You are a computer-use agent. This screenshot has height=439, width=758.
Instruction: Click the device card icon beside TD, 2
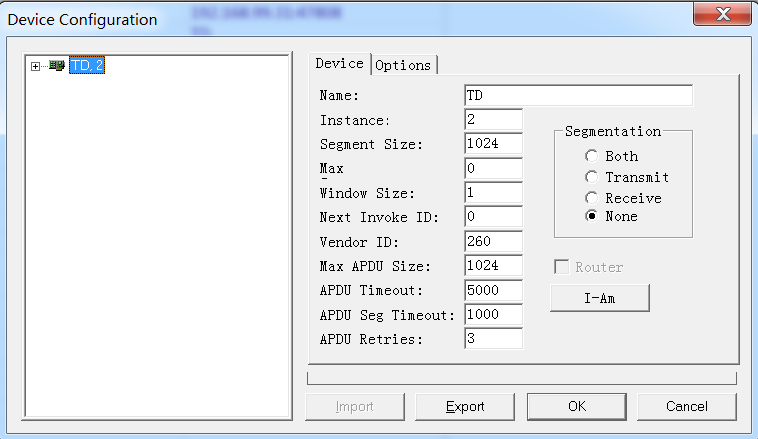point(57,65)
